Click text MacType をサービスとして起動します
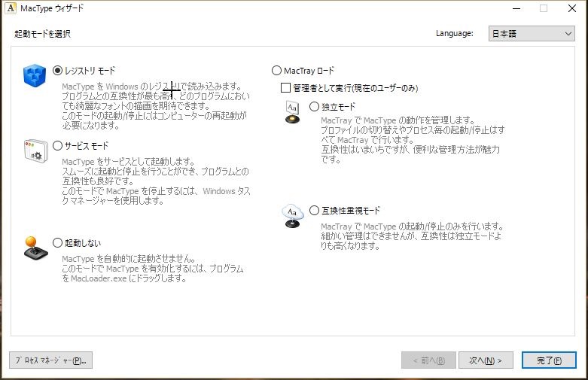Screen dimensions: 588x380 tap(129, 162)
